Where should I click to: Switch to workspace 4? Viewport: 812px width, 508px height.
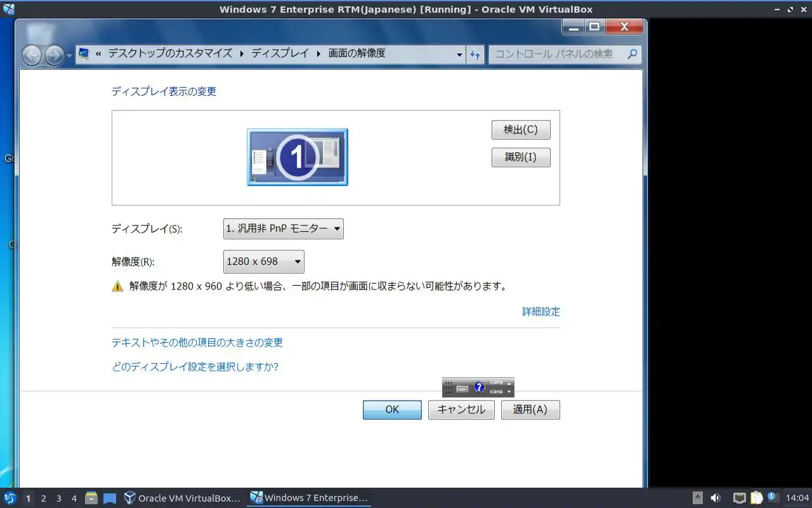click(74, 498)
